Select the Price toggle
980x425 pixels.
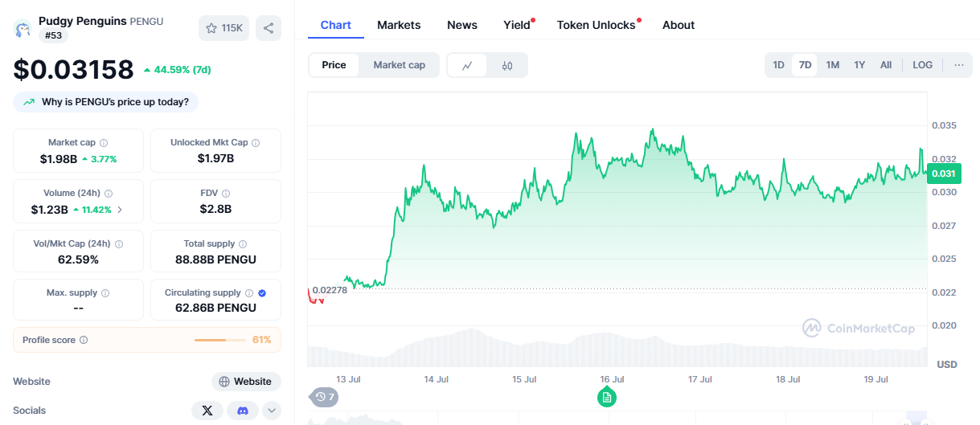(x=334, y=65)
